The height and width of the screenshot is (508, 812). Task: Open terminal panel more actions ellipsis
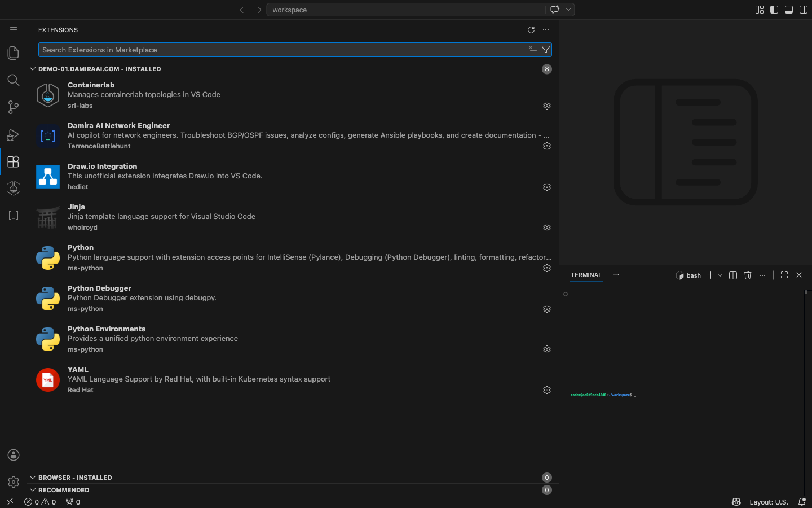pos(762,275)
